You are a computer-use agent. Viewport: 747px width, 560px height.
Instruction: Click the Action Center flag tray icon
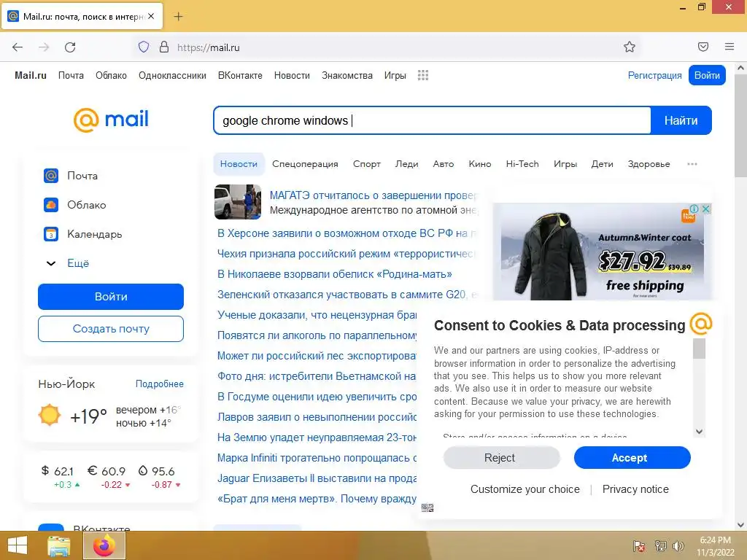(638, 546)
